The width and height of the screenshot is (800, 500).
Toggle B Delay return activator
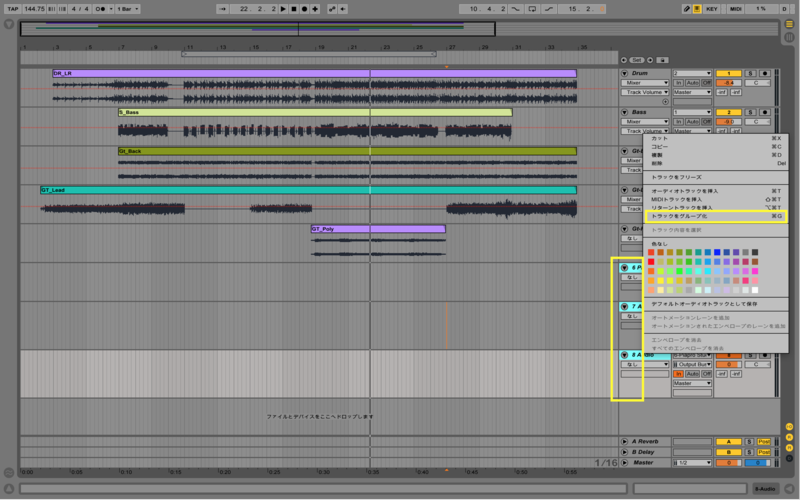[729, 452]
